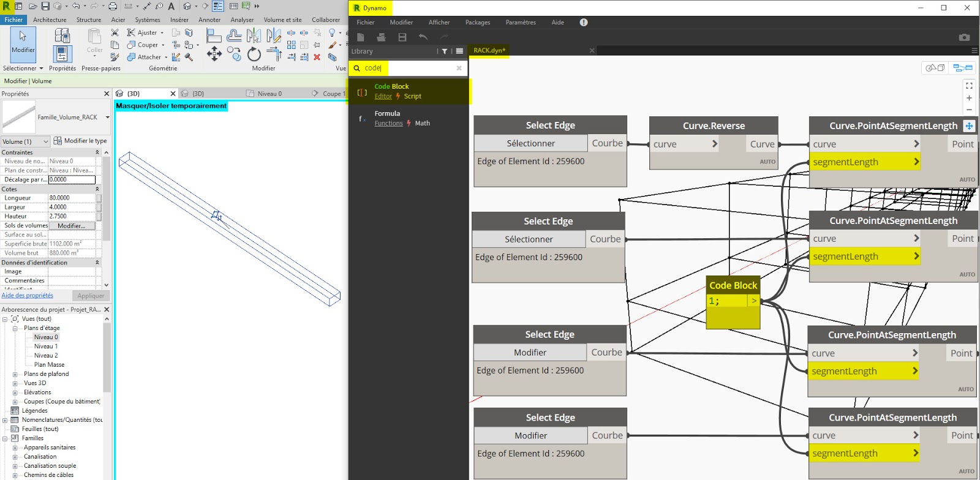Save Dynamo graph with floppy icon
Image resolution: width=980 pixels, height=480 pixels.
point(402,37)
